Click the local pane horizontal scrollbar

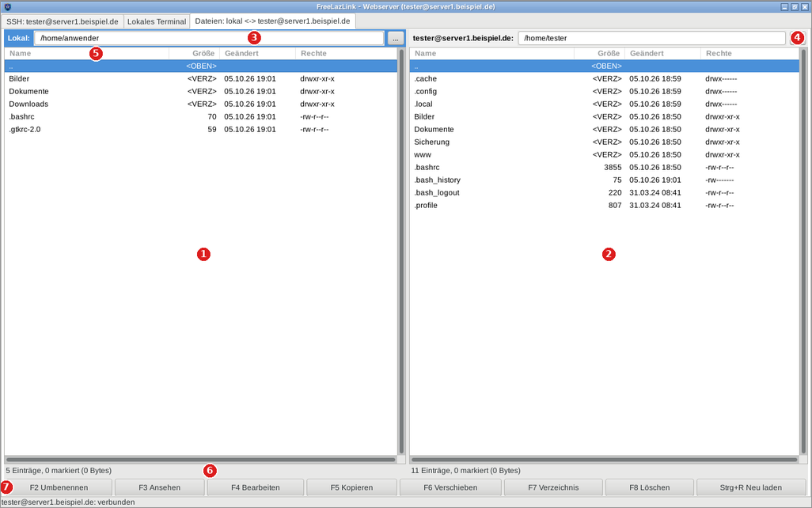click(x=201, y=459)
